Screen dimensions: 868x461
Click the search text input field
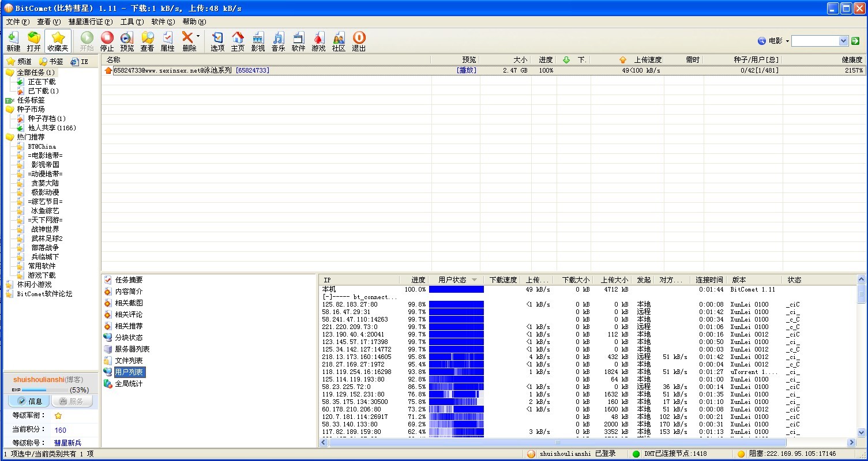[815, 41]
